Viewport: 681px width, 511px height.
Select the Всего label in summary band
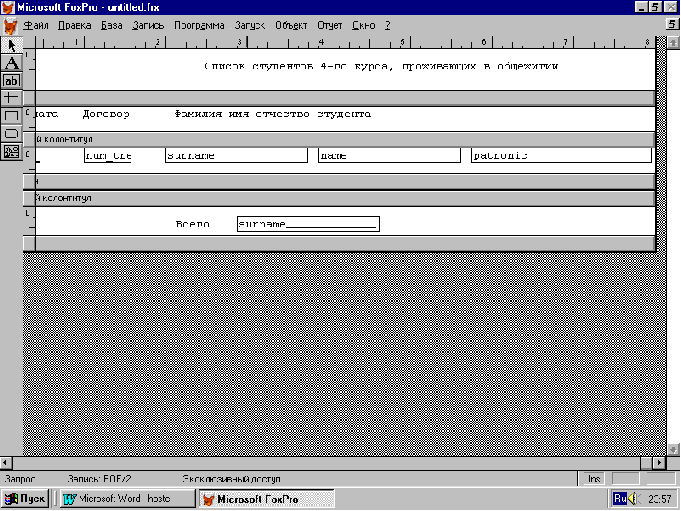point(192,224)
